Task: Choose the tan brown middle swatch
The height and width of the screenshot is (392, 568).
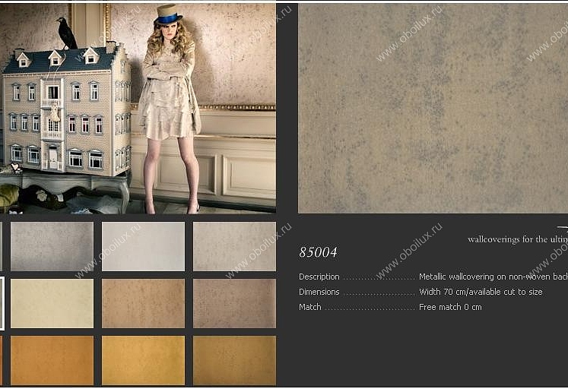Action: click(x=143, y=303)
